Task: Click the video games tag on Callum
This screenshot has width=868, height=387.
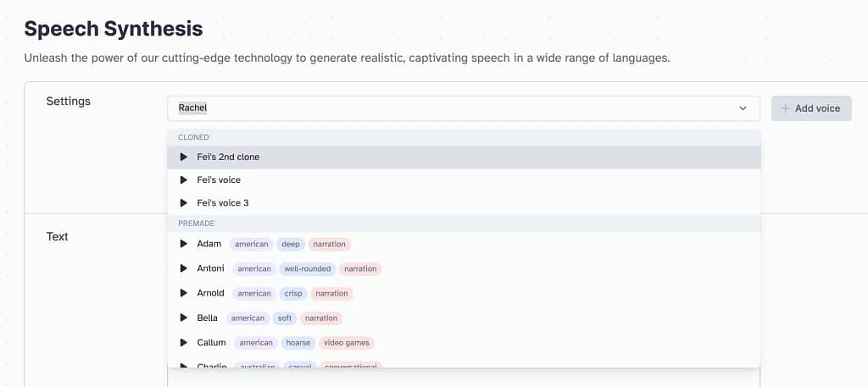Action: (348, 342)
